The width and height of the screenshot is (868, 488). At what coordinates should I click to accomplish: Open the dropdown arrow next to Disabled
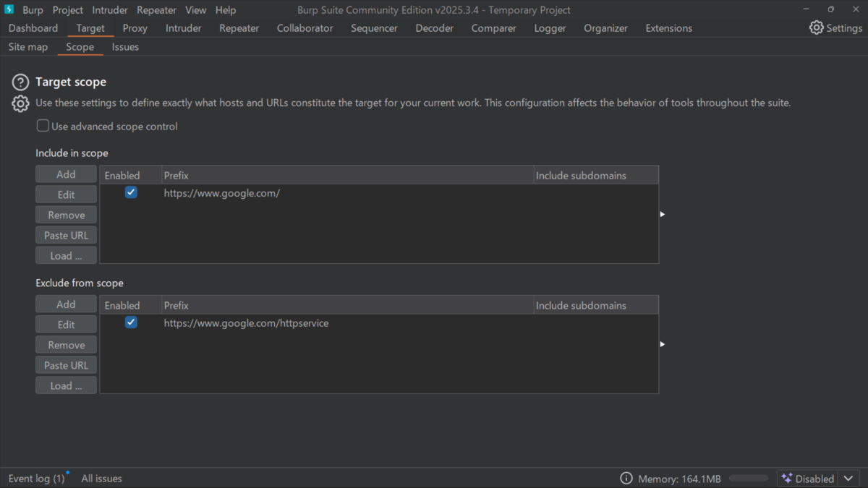[x=848, y=479]
